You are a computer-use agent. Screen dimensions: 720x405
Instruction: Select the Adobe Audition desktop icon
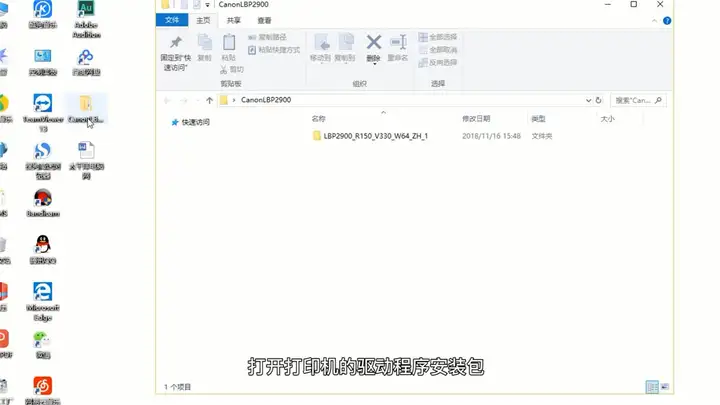coord(86,19)
